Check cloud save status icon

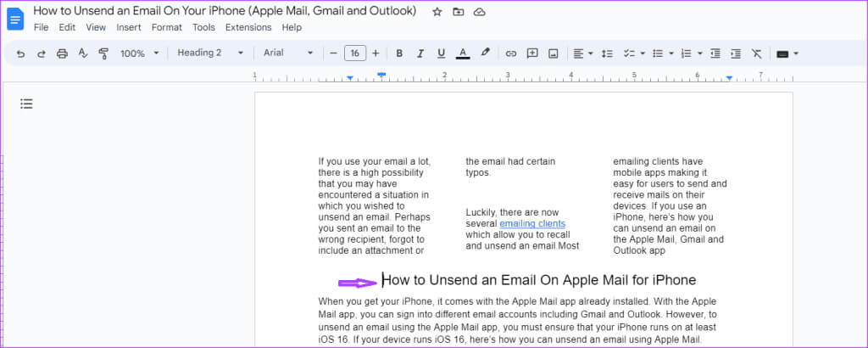(480, 12)
